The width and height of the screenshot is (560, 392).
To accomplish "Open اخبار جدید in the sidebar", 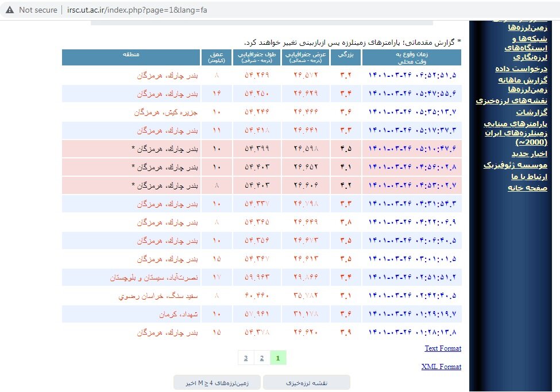I will 529,153.
